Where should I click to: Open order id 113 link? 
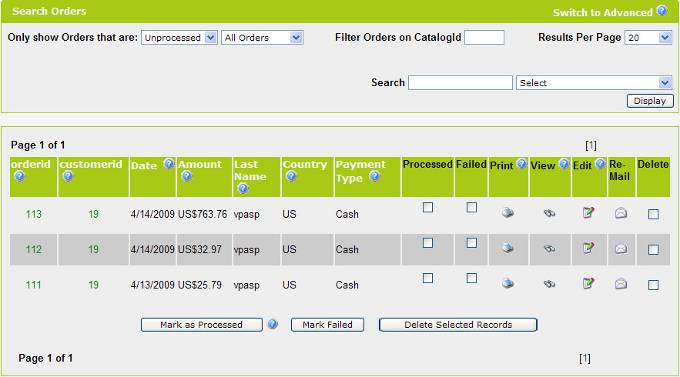pos(33,214)
